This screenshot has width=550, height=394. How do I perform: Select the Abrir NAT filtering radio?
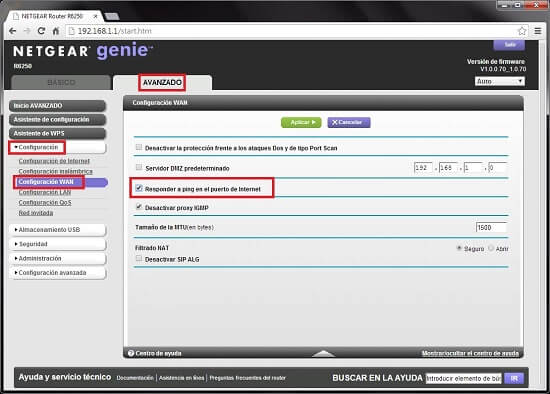click(x=491, y=248)
